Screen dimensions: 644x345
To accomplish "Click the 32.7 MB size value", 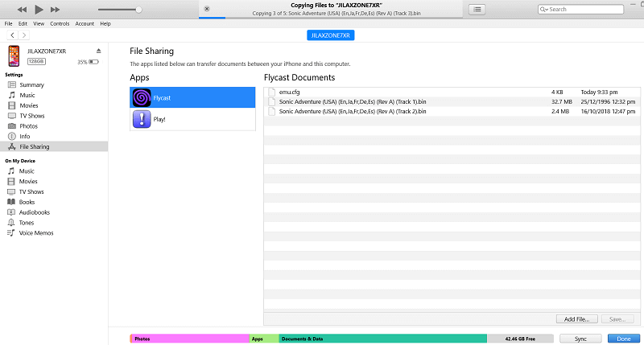I will point(561,102).
